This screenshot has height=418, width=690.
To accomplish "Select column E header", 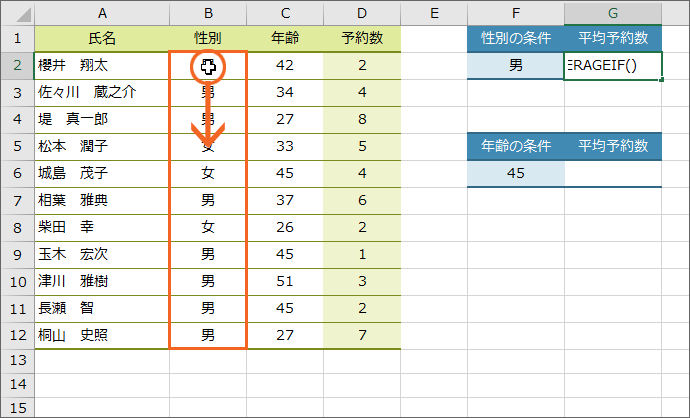I will tap(434, 13).
